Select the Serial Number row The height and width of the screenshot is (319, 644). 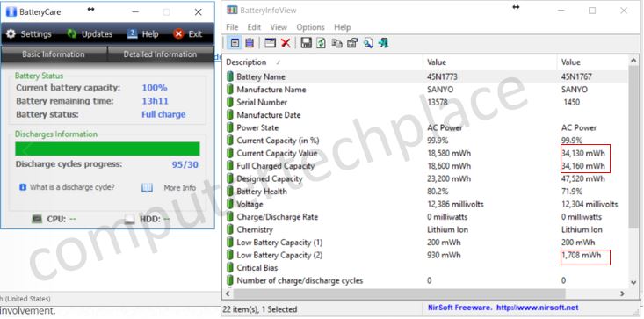[426, 102]
